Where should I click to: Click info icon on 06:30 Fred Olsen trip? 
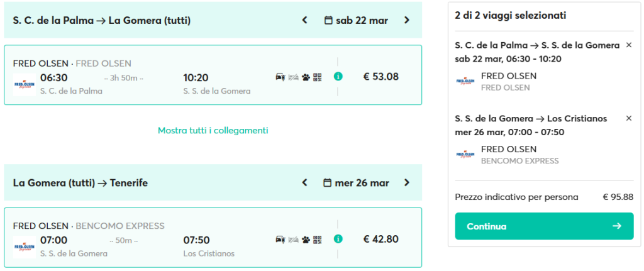[338, 76]
